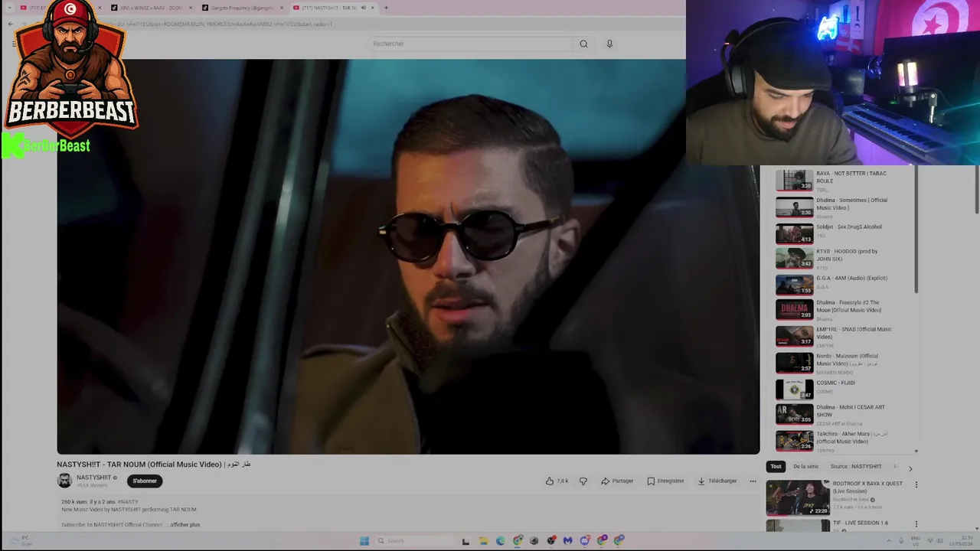Open options menu for ROOTROOF X BAYA X QUEST
980x551 pixels.
point(916,484)
